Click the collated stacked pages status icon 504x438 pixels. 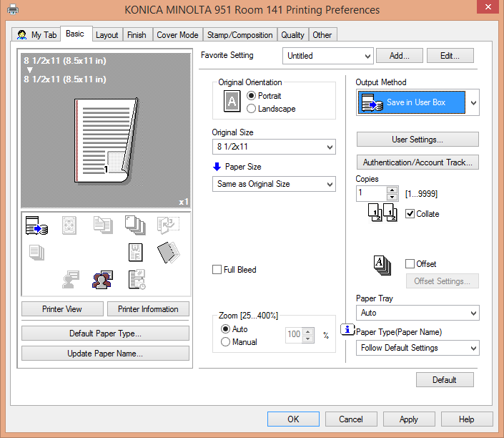point(135,225)
